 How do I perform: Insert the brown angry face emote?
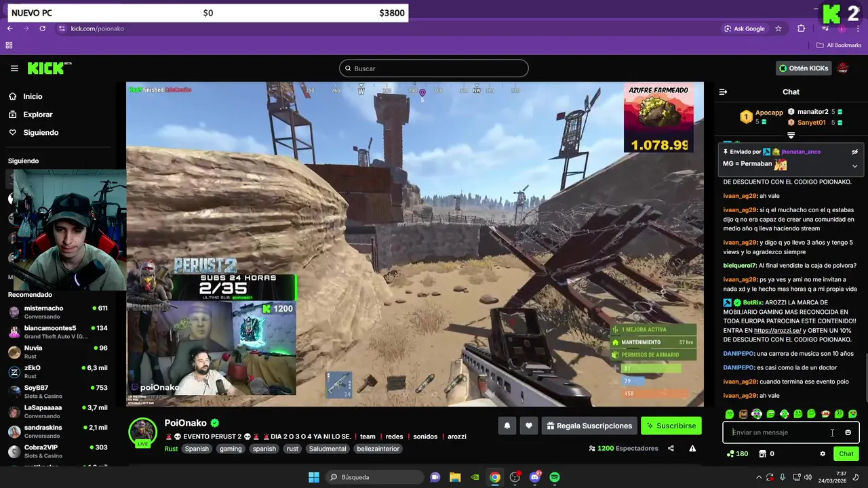(x=743, y=414)
